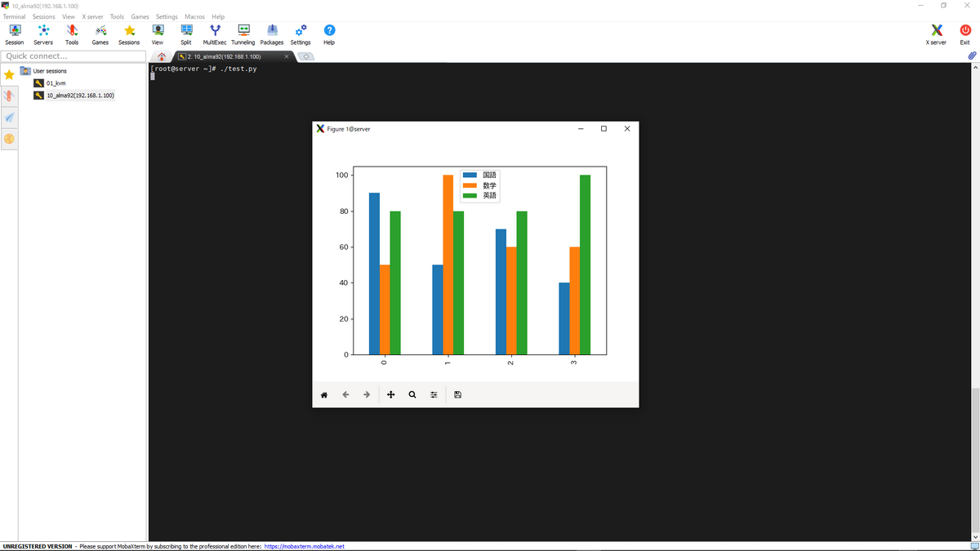The image size is (980, 551).
Task: Open the Servers icon in the toolbar
Action: point(43,33)
